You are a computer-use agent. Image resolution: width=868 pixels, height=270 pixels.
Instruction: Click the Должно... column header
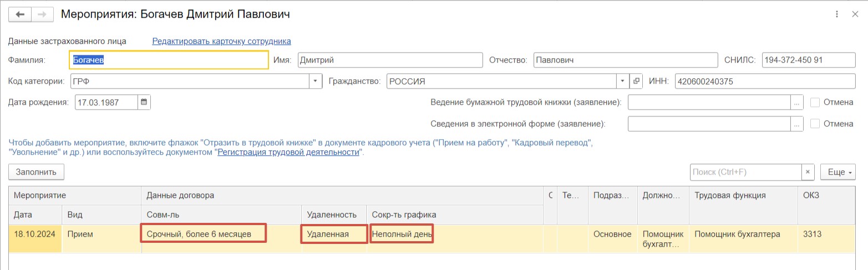click(x=663, y=195)
